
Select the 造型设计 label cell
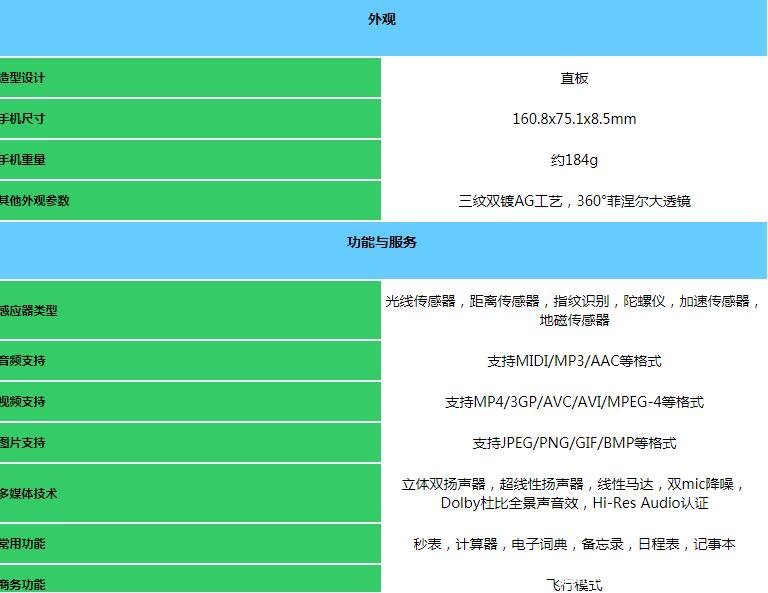(23, 78)
